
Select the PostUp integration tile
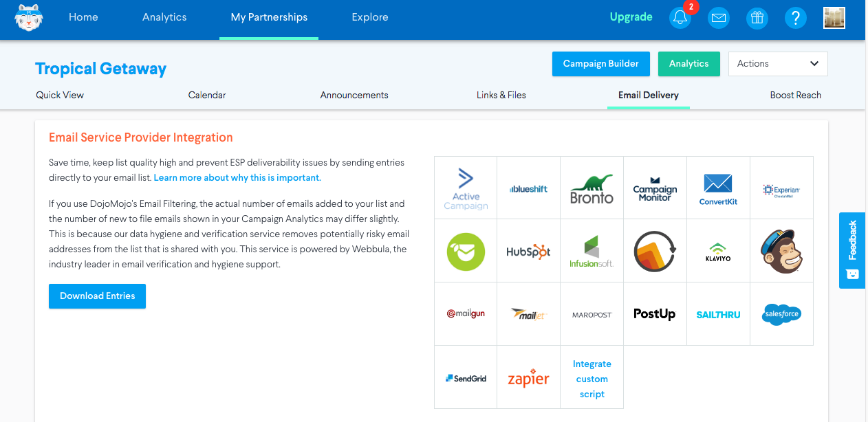point(655,314)
